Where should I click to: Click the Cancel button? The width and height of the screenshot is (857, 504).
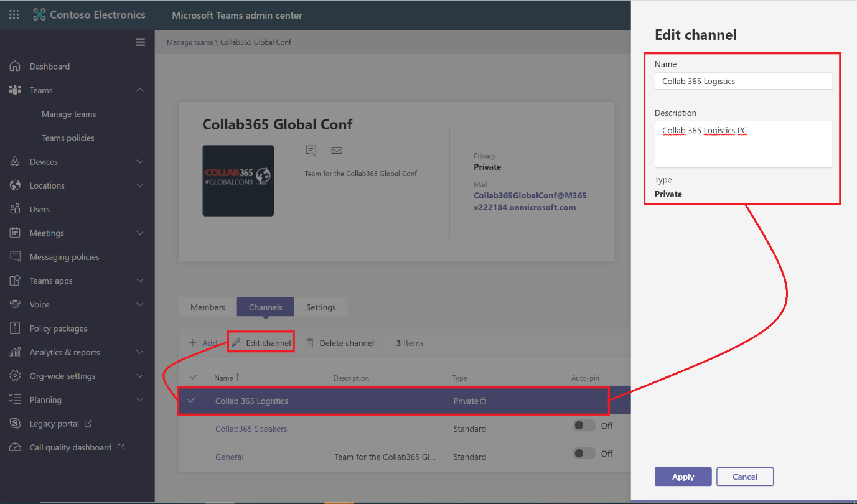coord(745,477)
